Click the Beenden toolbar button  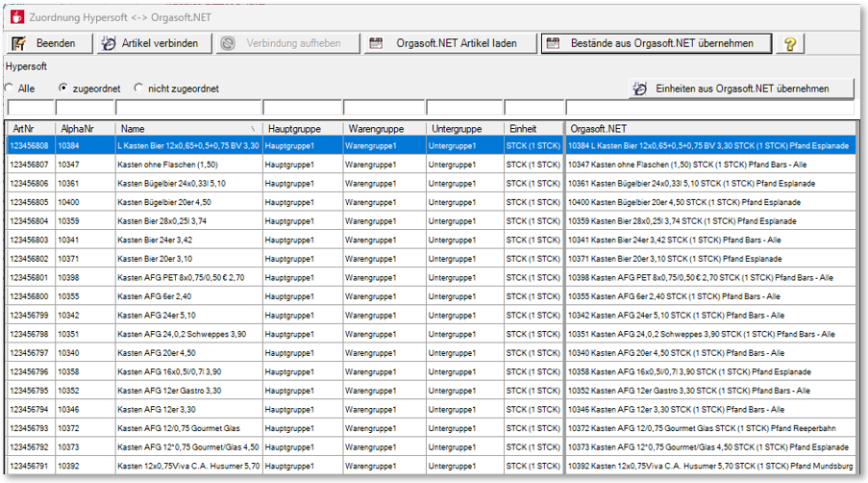48,43
